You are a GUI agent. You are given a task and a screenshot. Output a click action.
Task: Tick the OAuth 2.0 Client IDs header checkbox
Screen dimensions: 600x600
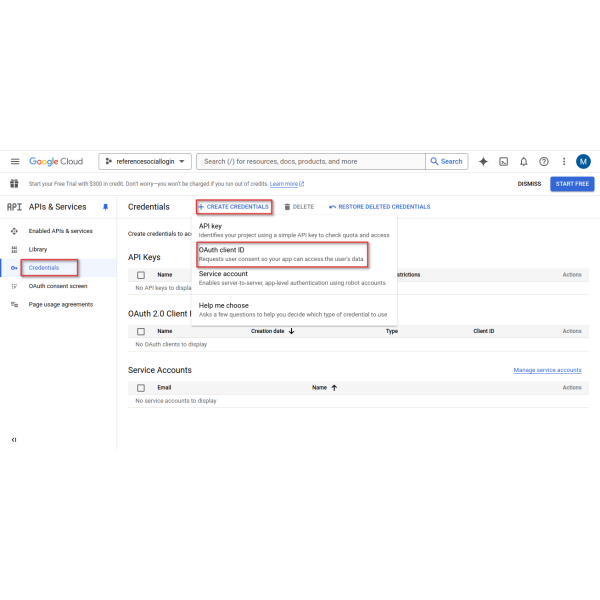coord(141,331)
